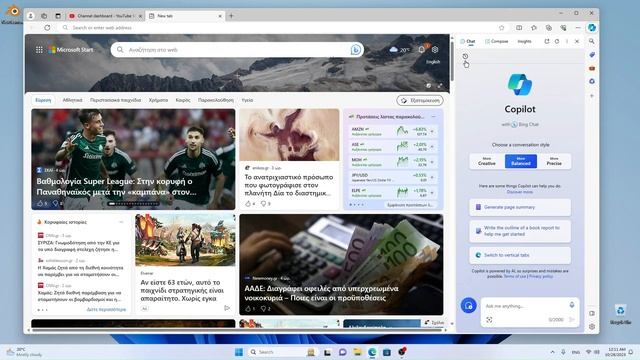640x360 pixels.
Task: Add a screenshot to Copilot message
Action: click(x=489, y=320)
